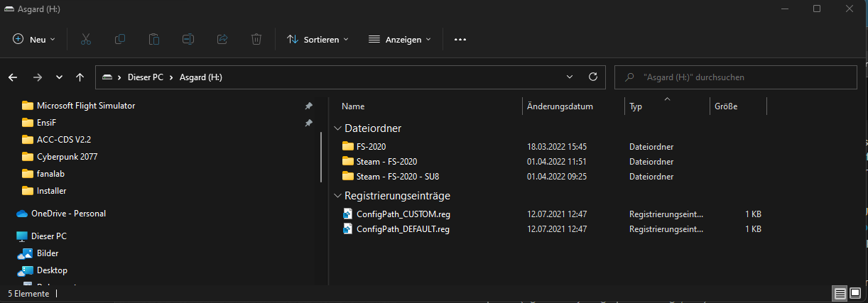The height and width of the screenshot is (303, 868).
Task: Click the Desktop icon in sidebar
Action: tap(27, 270)
